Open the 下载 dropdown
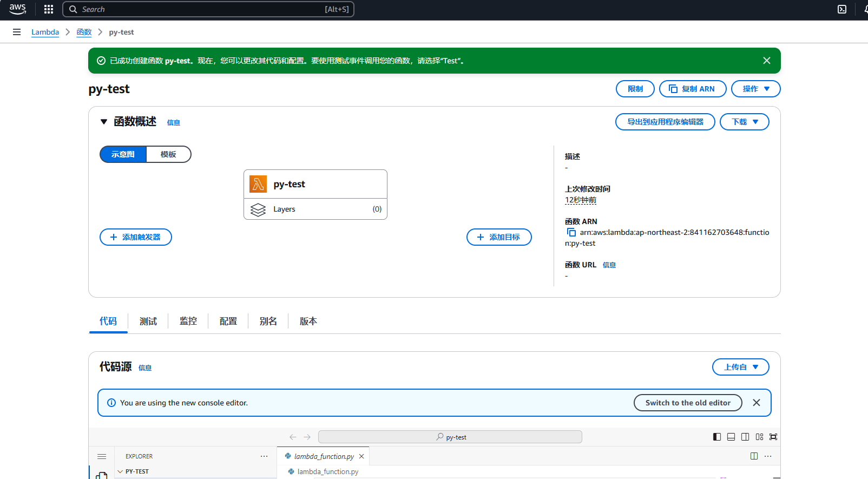 click(745, 122)
